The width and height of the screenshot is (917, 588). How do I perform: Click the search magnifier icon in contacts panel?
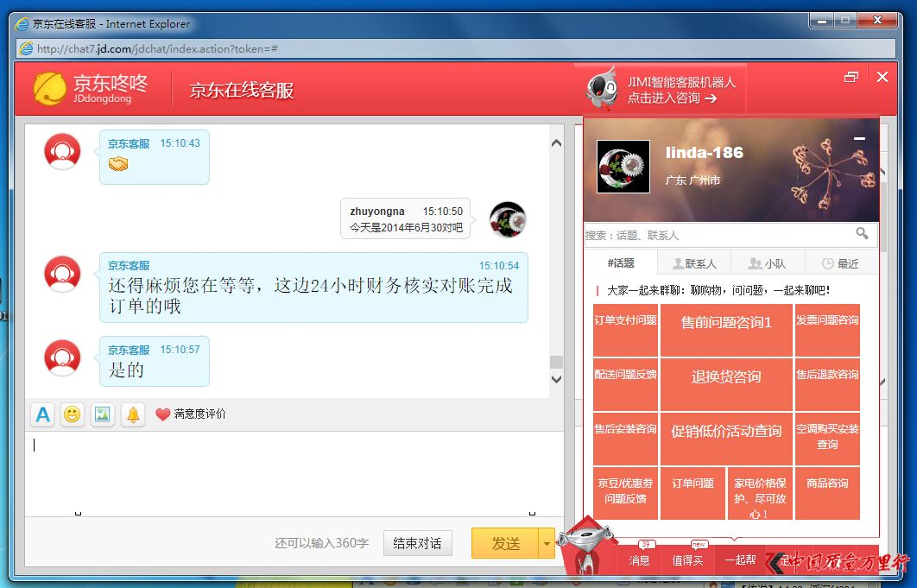862,234
